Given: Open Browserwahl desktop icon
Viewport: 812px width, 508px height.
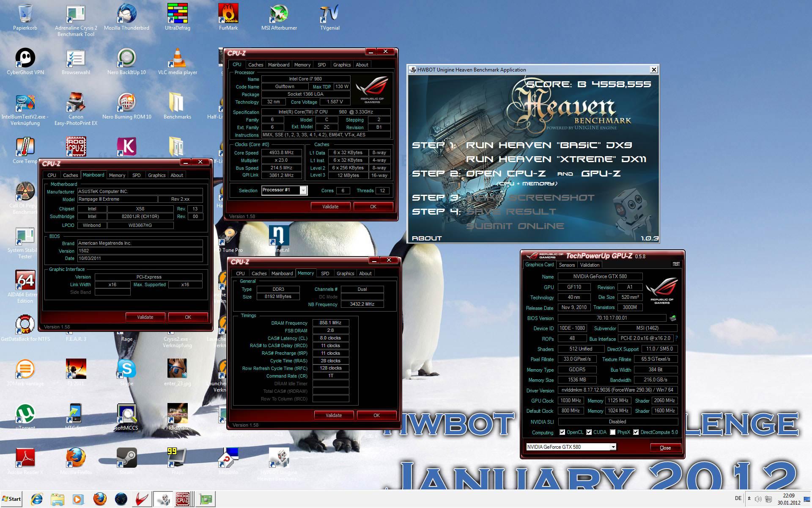Looking at the screenshot, I should (x=76, y=58).
